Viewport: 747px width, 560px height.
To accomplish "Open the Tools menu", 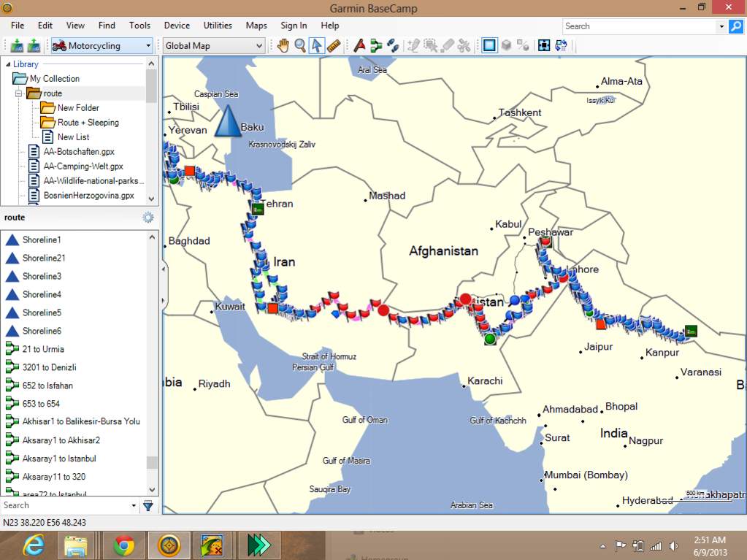I will click(139, 26).
